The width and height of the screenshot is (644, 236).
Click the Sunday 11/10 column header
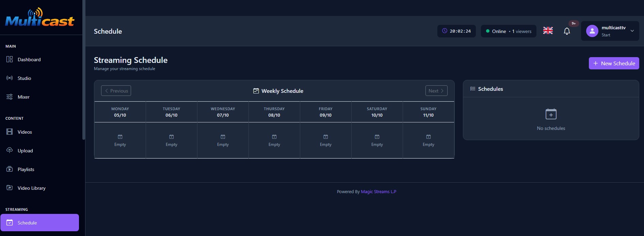coord(429,112)
